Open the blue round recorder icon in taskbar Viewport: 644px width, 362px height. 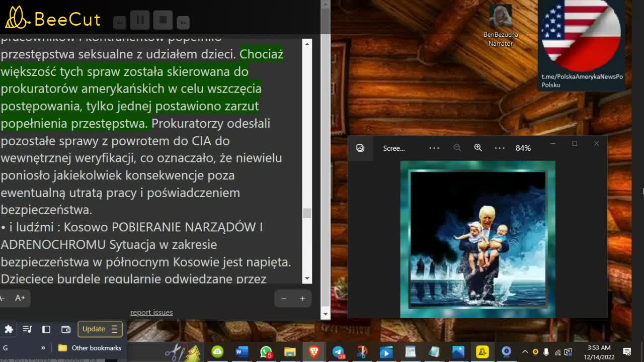point(507,351)
